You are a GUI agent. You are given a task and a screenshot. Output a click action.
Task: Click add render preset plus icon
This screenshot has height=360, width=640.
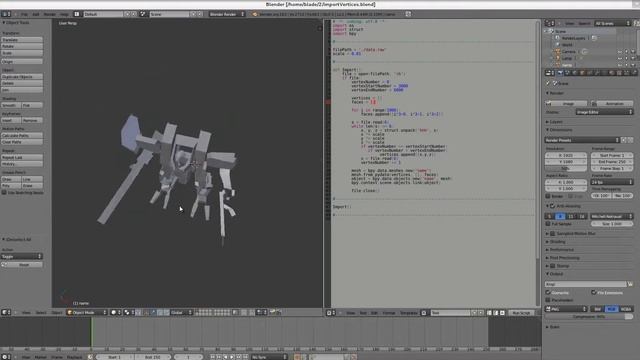pos(624,140)
